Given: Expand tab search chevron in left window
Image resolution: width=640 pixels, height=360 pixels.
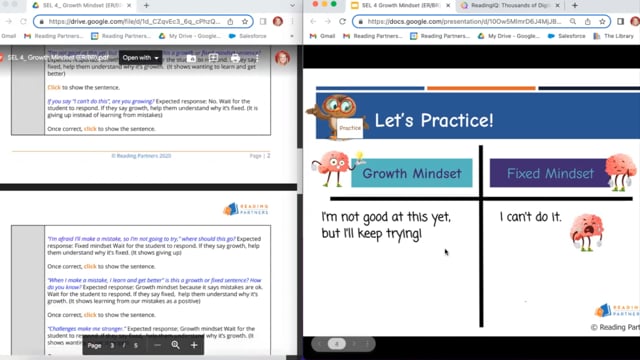Looking at the screenshot, I should 292,6.
